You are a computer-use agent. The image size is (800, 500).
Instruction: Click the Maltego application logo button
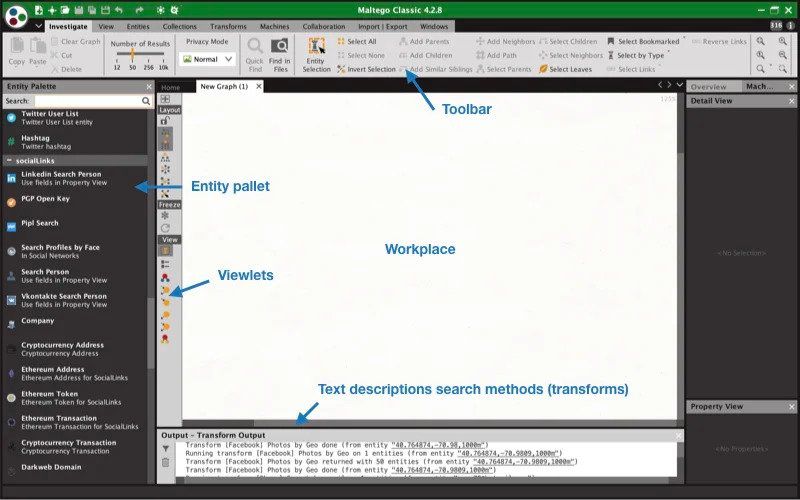tap(15, 16)
